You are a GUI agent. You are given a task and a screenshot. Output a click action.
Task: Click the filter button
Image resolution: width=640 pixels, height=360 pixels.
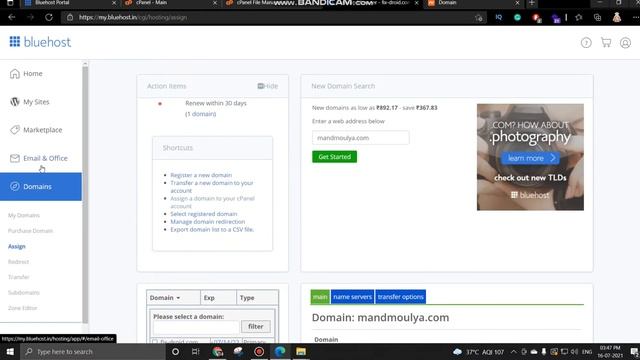click(x=256, y=327)
